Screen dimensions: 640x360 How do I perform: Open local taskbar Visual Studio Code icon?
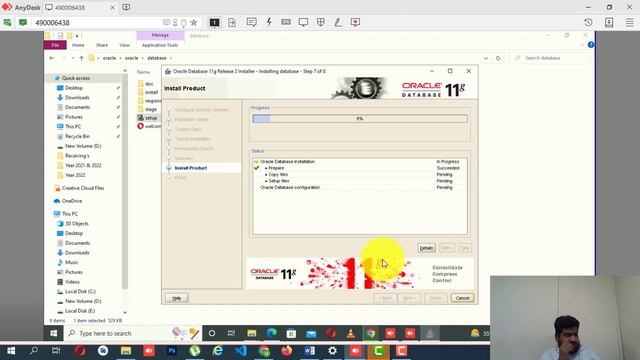241,351
